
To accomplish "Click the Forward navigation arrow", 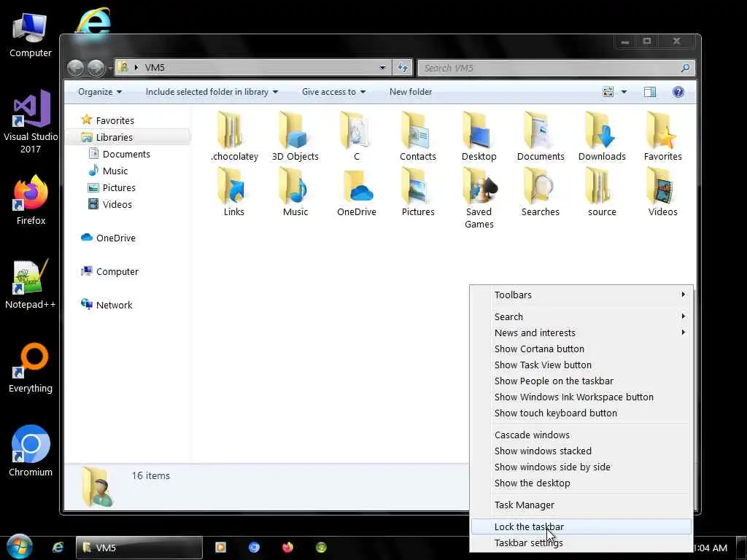I will click(96, 68).
